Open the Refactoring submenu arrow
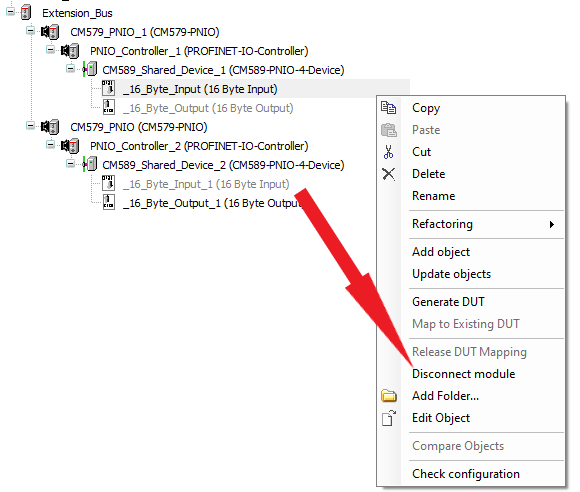 [x=552, y=224]
